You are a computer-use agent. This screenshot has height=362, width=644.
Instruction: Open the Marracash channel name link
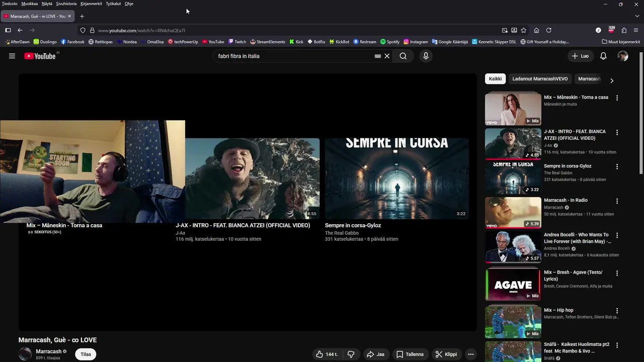point(48,351)
